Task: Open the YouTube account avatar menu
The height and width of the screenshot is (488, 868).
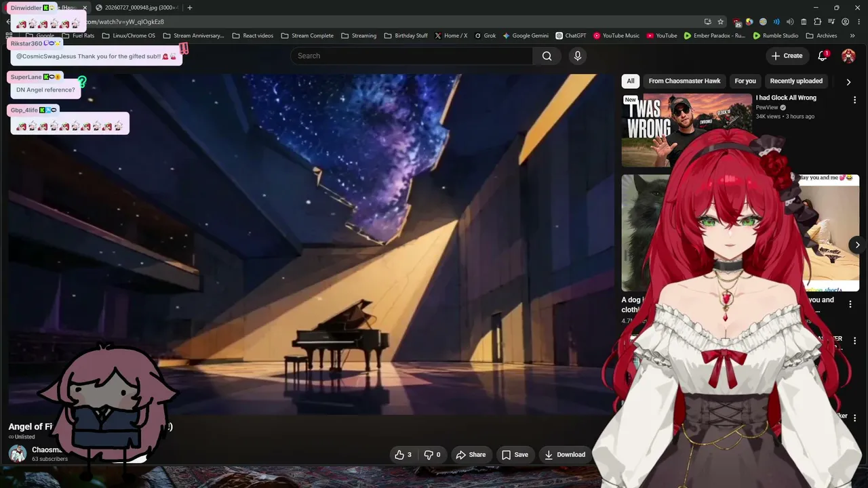Action: pos(848,56)
